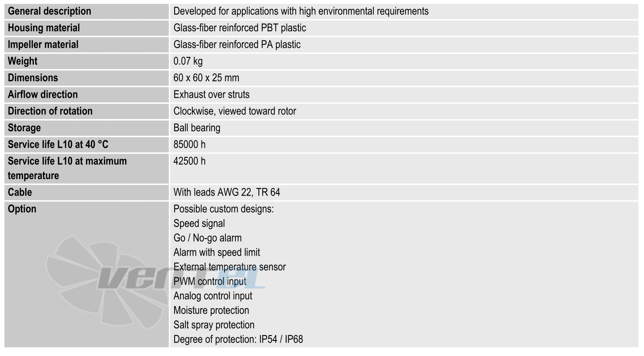Select the Direction of rotation label
This screenshot has width=644, height=356.
(x=50, y=111)
